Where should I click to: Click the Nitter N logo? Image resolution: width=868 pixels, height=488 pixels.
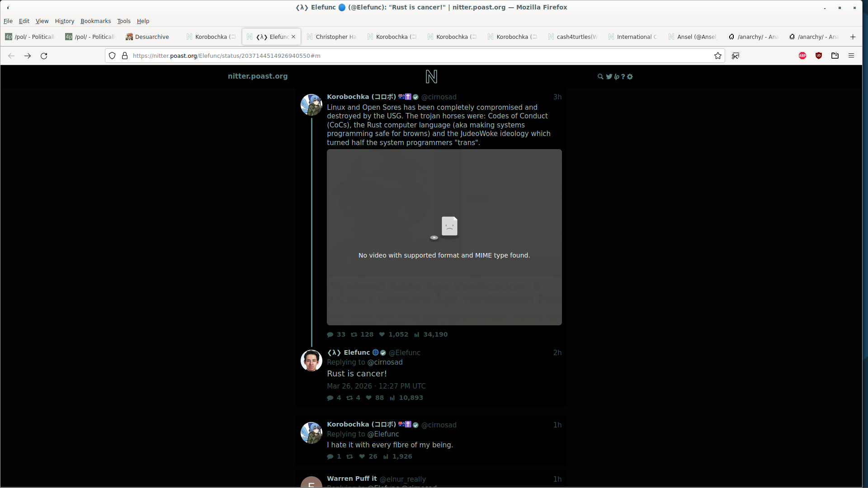(x=431, y=77)
